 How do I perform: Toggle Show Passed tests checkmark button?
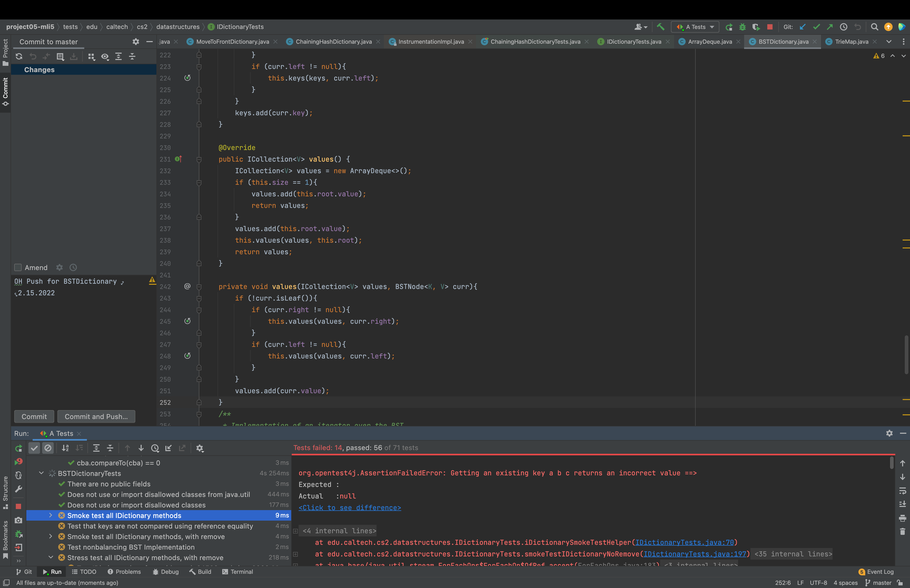tap(34, 448)
